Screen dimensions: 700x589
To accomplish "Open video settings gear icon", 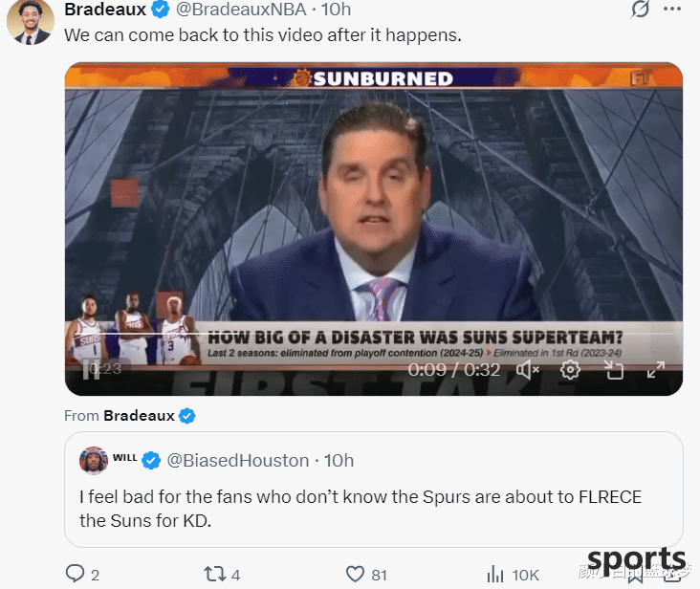I will [x=570, y=369].
